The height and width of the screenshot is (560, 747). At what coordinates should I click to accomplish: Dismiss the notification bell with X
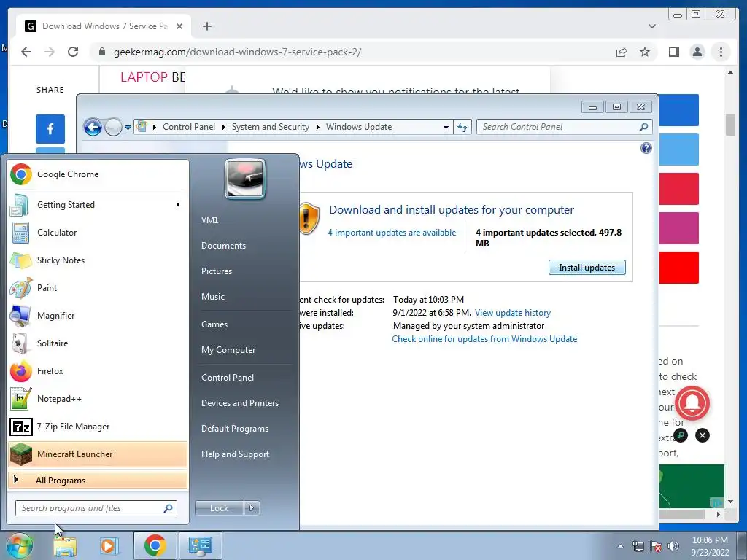coord(703,435)
